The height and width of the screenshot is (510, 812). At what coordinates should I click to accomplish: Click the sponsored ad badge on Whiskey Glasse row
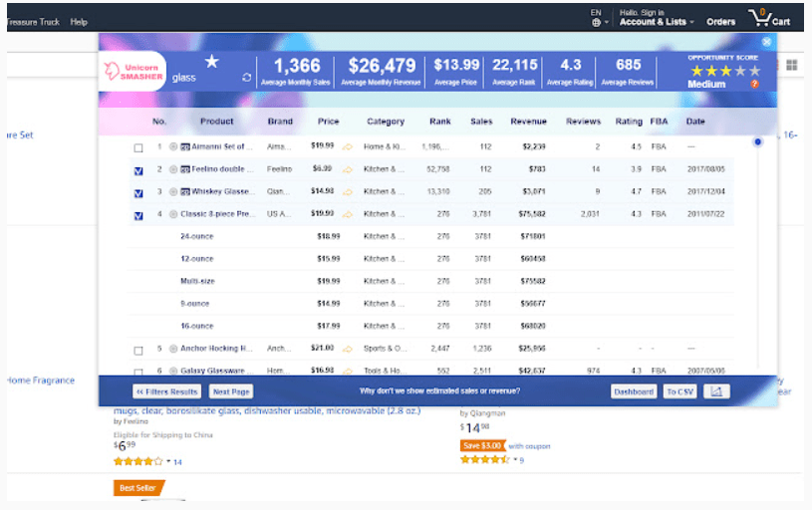pyautogui.click(x=185, y=191)
